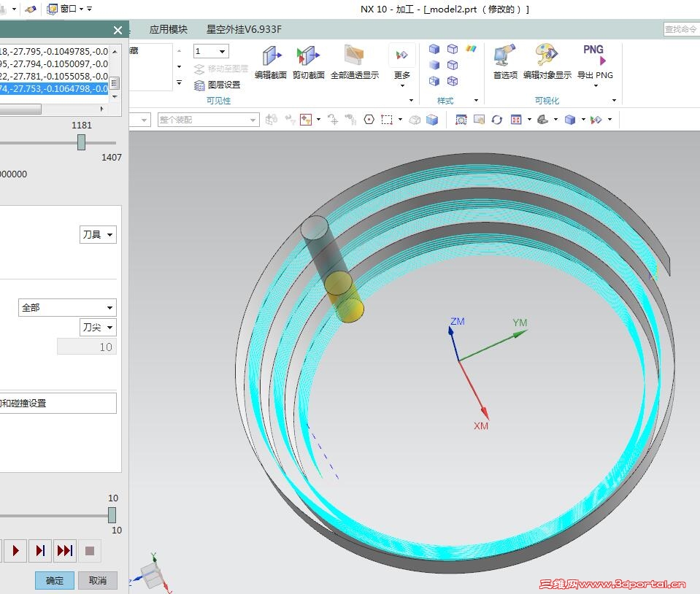The width and height of the screenshot is (700, 594).
Task: Switch to the Application (应用模块) tab
Action: click(x=169, y=29)
